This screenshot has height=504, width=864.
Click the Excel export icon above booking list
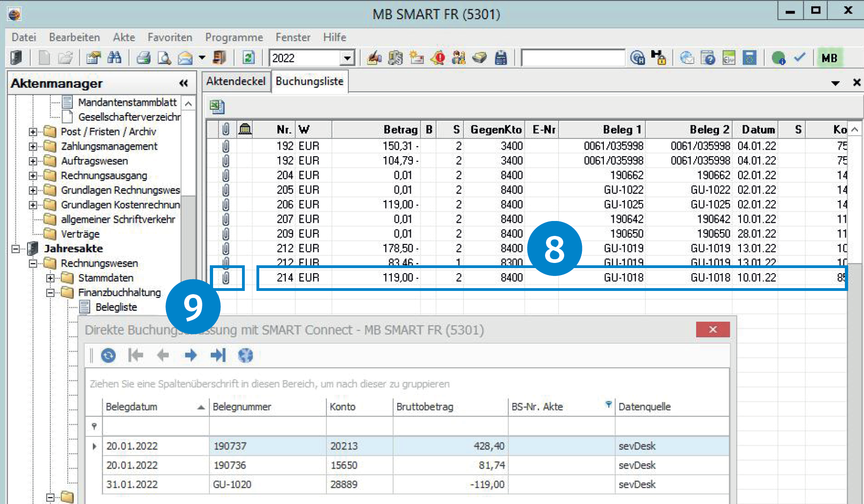(x=217, y=107)
